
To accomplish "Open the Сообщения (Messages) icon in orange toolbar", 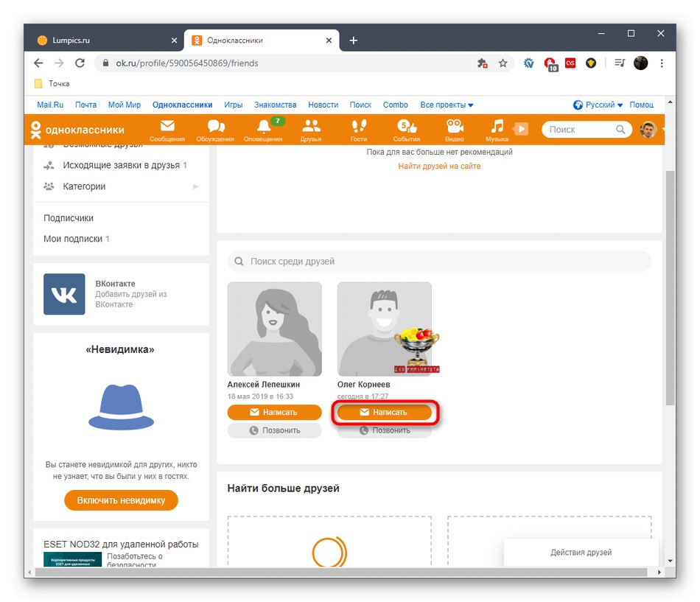I will click(x=167, y=125).
